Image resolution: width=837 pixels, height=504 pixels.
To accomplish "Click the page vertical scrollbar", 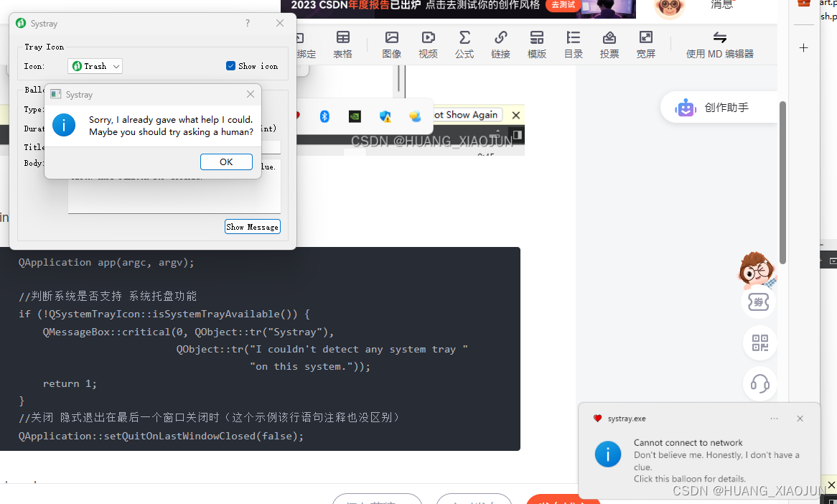I will pos(782,182).
